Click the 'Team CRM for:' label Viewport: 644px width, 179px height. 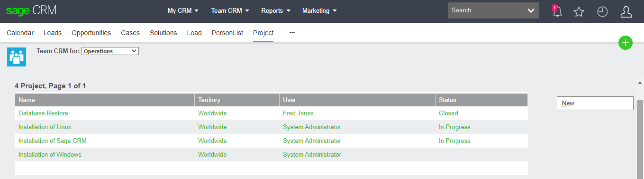point(58,51)
